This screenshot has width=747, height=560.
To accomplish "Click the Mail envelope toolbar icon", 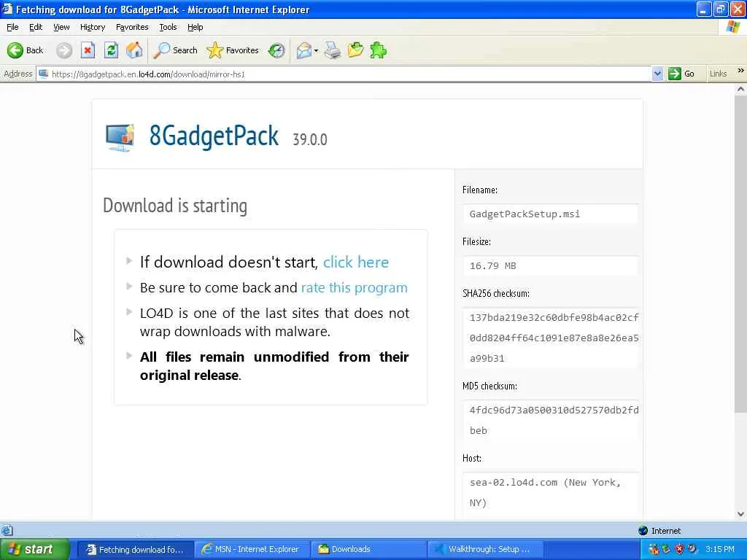I will (303, 50).
